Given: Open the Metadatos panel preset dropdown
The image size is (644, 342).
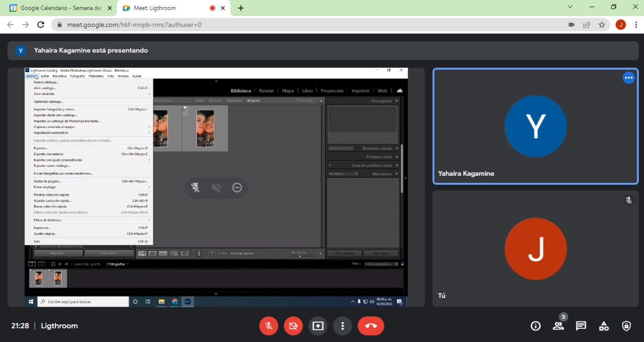Looking at the screenshot, I should (344, 174).
